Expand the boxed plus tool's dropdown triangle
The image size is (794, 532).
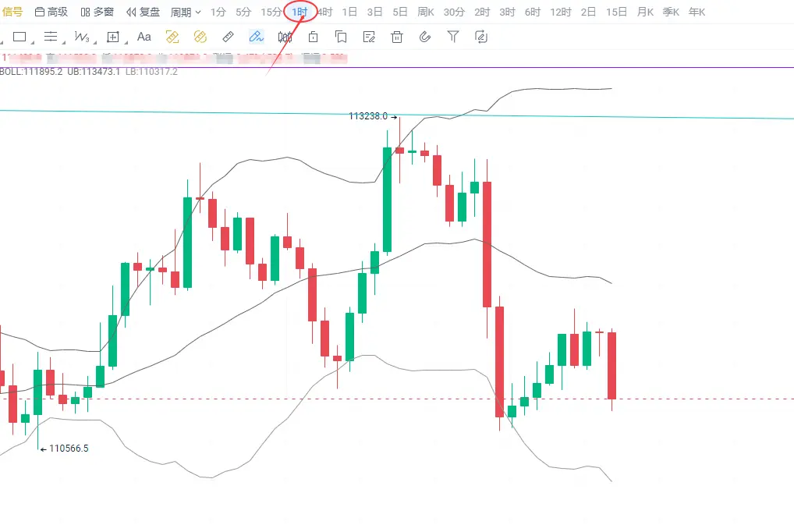click(125, 43)
